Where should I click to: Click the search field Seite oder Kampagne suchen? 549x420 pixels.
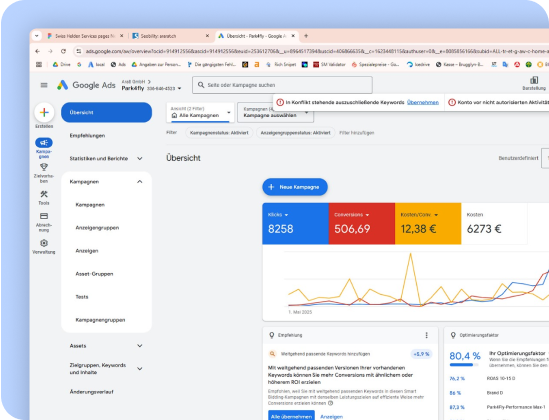coord(282,85)
